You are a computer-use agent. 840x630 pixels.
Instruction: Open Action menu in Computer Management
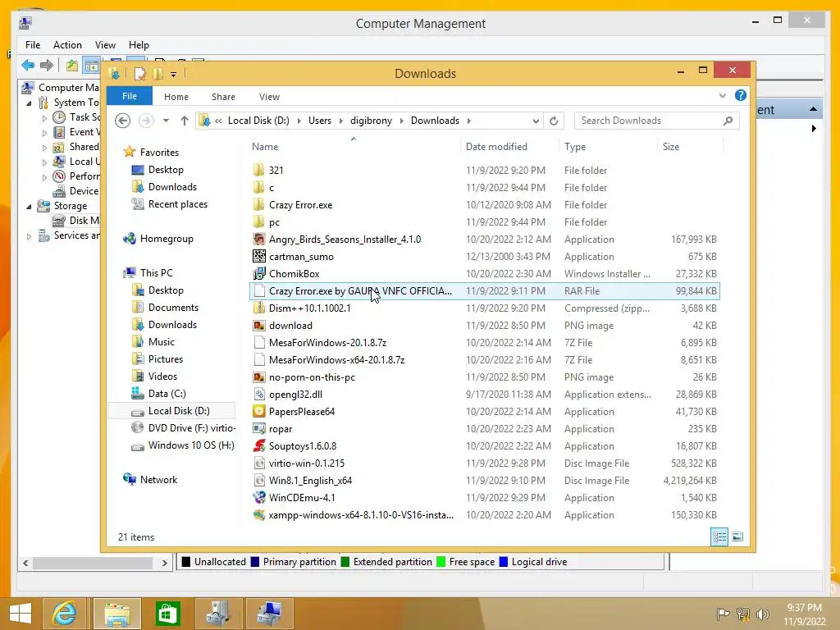click(x=67, y=45)
